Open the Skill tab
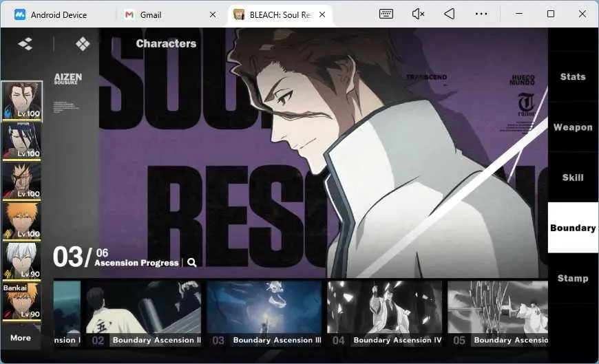599x364 pixels. 573,178
